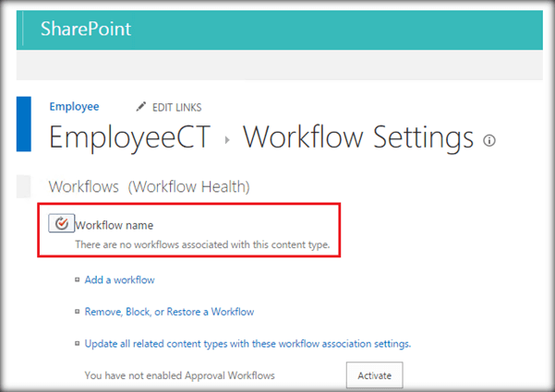Update all related content types with workflow settings
The image size is (555, 392).
click(x=247, y=344)
